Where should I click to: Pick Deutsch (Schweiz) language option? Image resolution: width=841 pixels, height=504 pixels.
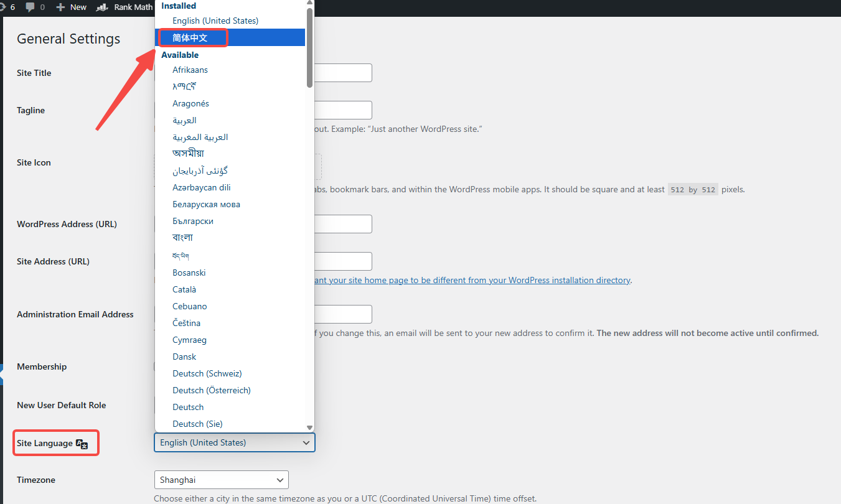click(x=207, y=373)
